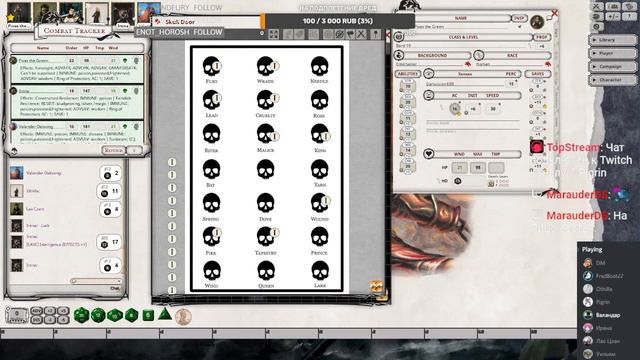640x360 pixels.
Task: Toggle the ADV modifier button
Action: click(x=37, y=311)
